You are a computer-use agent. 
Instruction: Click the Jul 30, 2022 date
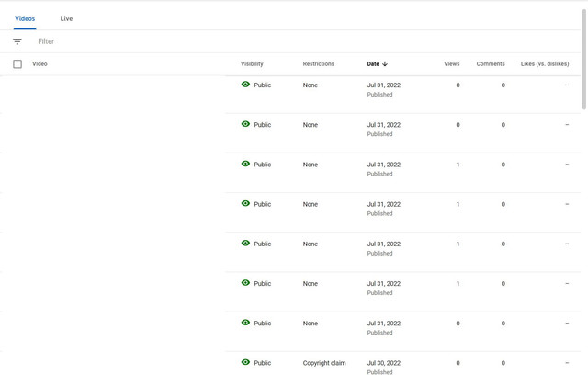(x=384, y=363)
